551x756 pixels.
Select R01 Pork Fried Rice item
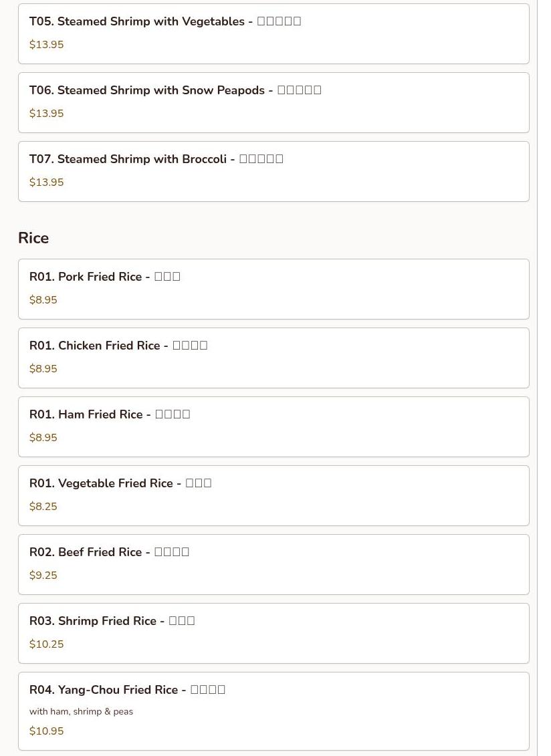pyautogui.click(x=273, y=289)
